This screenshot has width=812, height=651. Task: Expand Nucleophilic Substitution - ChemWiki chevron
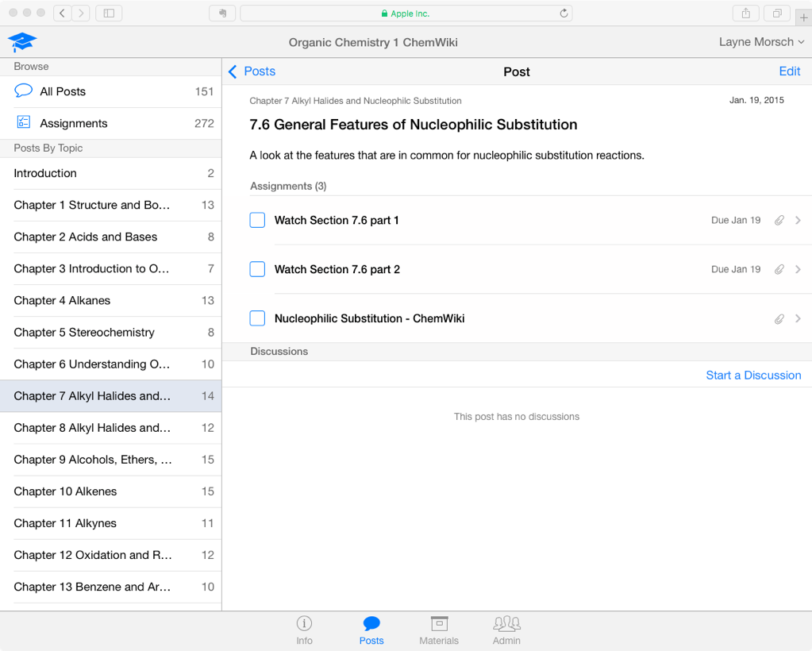pyautogui.click(x=798, y=319)
